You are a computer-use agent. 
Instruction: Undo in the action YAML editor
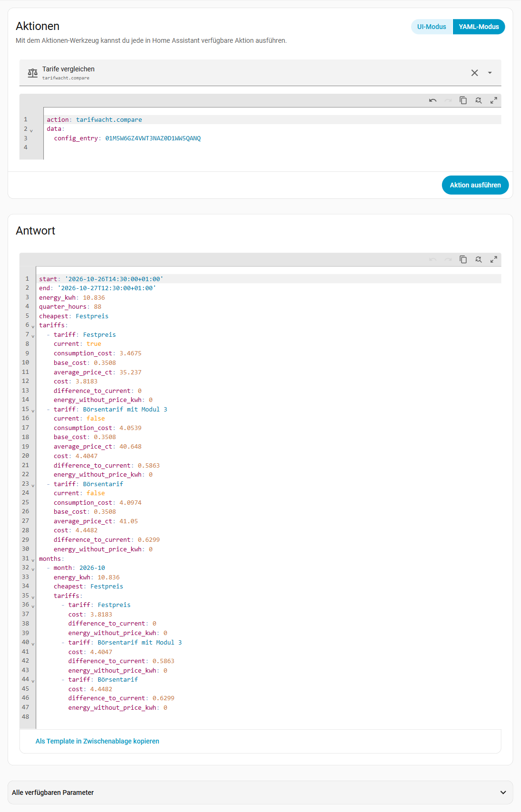pos(433,100)
